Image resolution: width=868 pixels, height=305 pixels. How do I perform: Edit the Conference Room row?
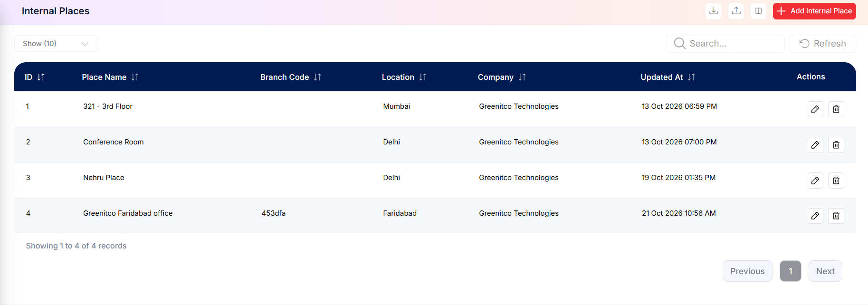(x=815, y=145)
